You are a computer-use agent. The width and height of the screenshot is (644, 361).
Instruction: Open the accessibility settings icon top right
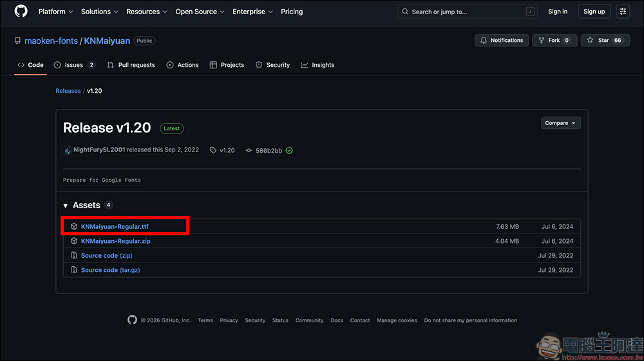(623, 12)
